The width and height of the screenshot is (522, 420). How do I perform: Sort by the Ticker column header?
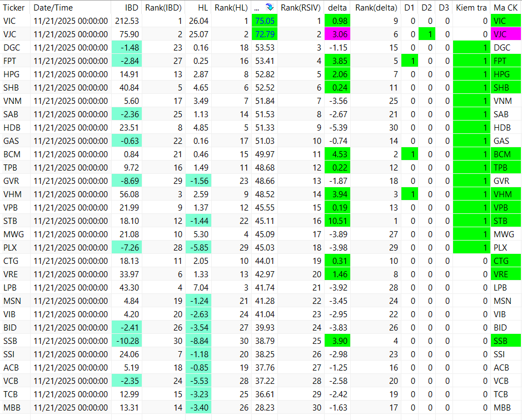(x=15, y=7)
